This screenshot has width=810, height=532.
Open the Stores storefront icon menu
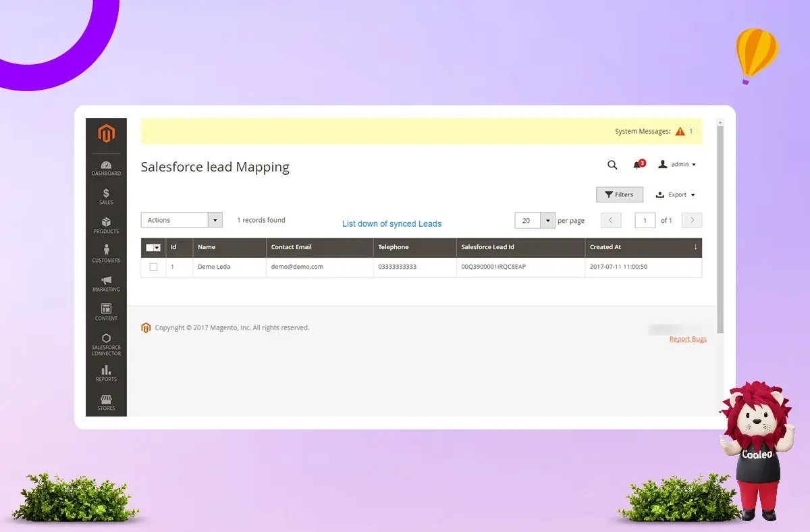(x=106, y=402)
